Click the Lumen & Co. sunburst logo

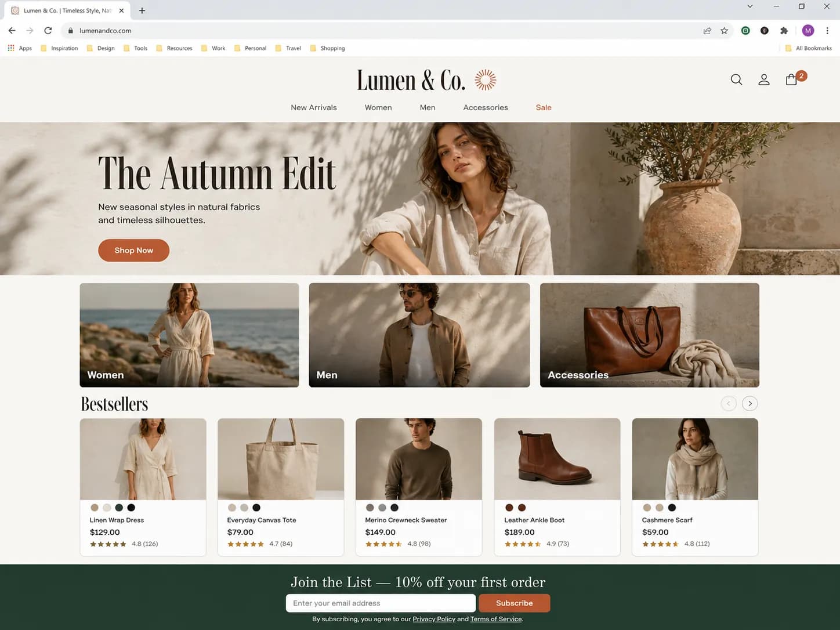(486, 80)
